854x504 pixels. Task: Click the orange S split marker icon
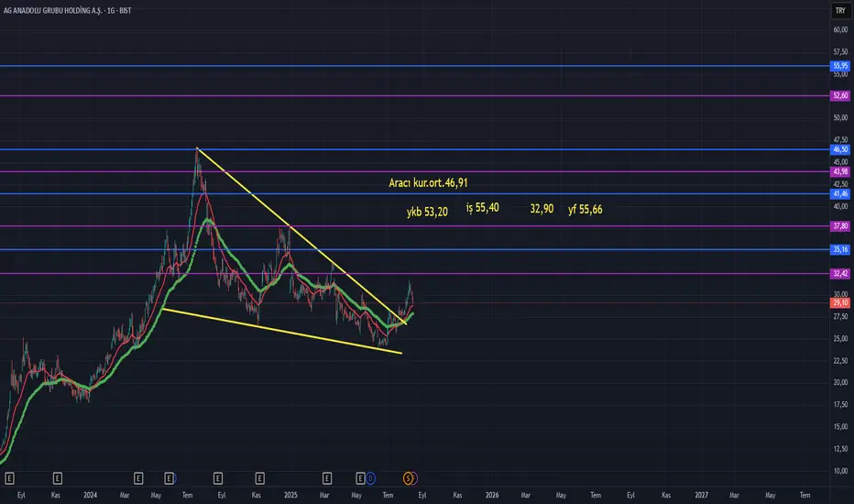coord(408,478)
